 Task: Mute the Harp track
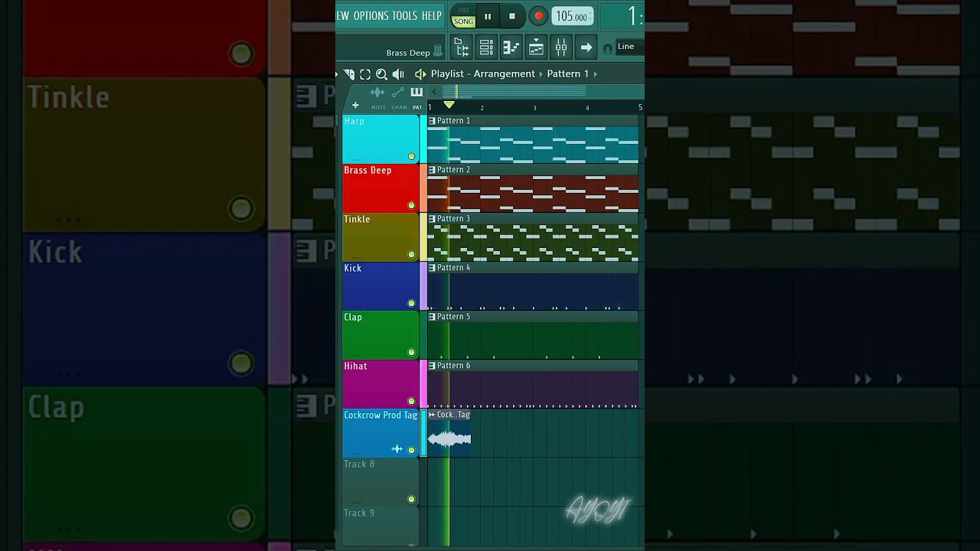[x=411, y=156]
